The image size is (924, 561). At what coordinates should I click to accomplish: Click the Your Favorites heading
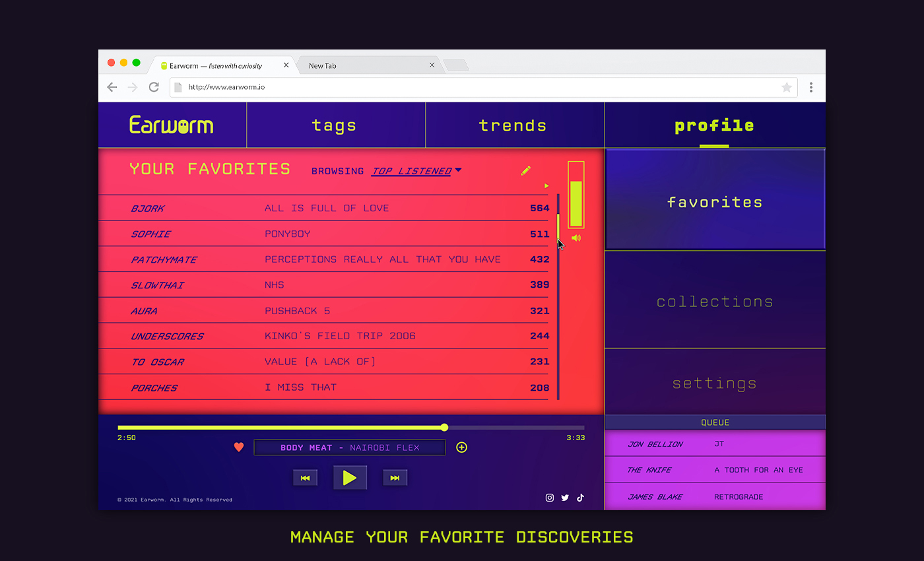(x=210, y=169)
